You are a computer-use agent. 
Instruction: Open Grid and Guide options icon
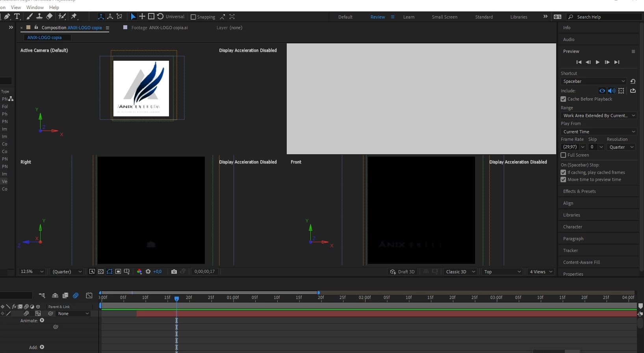point(127,272)
